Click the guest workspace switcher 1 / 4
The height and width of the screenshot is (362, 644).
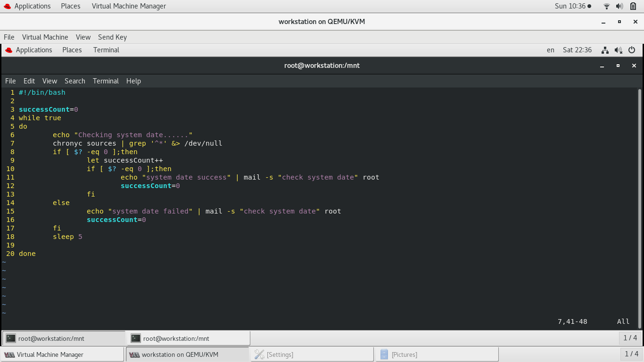coord(630,338)
